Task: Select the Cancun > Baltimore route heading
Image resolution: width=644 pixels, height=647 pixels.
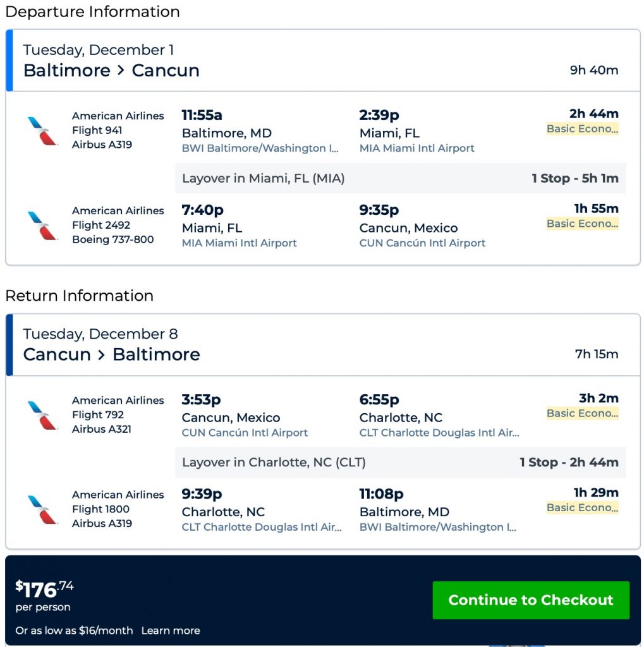Action: 111,354
